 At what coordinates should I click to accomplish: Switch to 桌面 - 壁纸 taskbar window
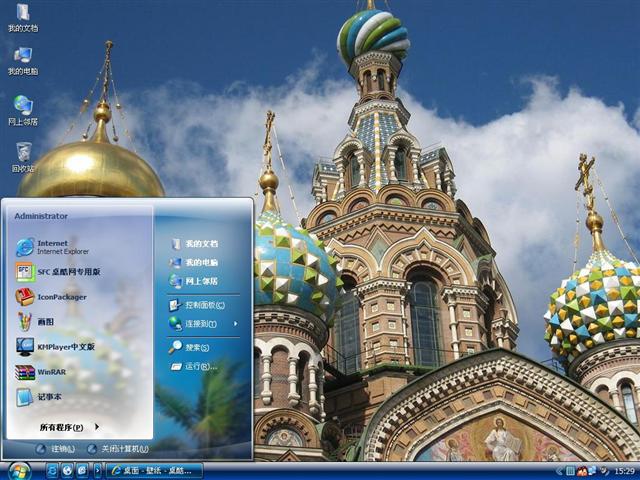coord(154,471)
